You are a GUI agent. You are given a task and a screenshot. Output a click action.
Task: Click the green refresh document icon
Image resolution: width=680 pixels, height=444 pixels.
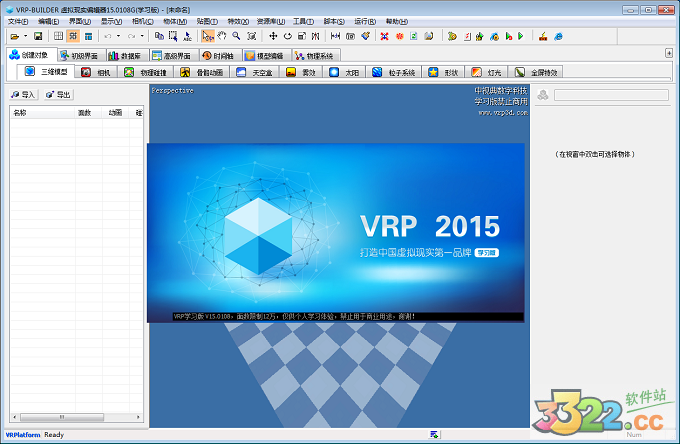point(414,36)
